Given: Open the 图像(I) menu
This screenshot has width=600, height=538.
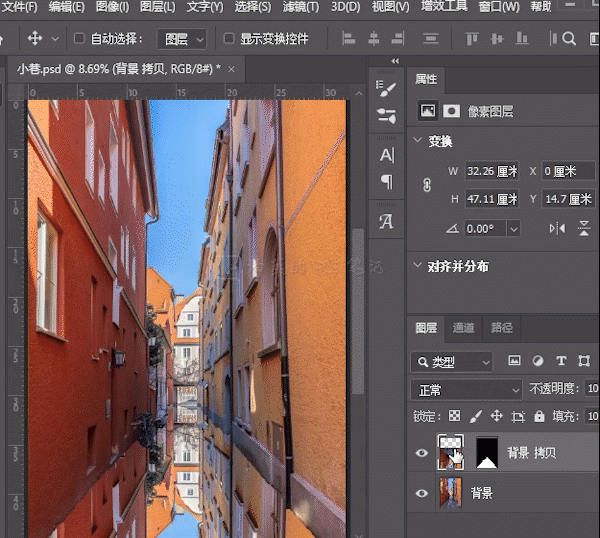Looking at the screenshot, I should (x=112, y=7).
